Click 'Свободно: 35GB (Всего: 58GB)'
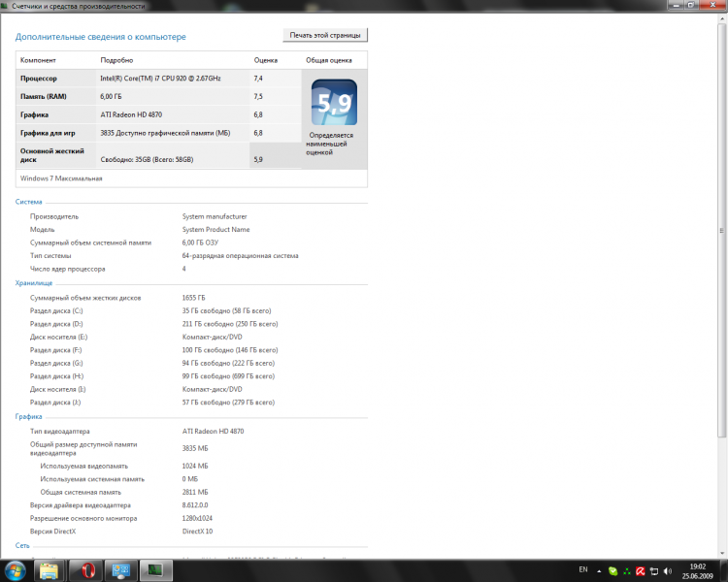Screen dimensions: 728x582 click(147, 160)
